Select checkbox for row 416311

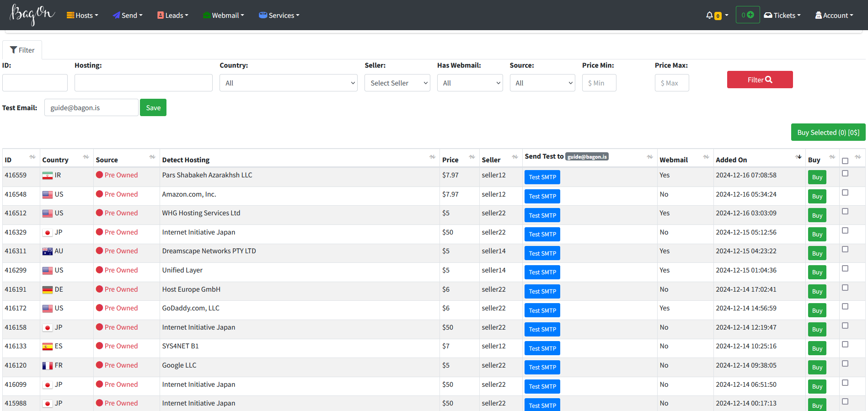[x=845, y=249]
